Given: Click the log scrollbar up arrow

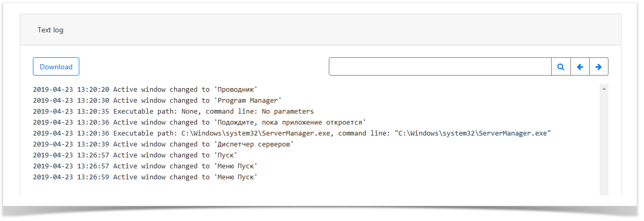Looking at the screenshot, I should point(604,89).
